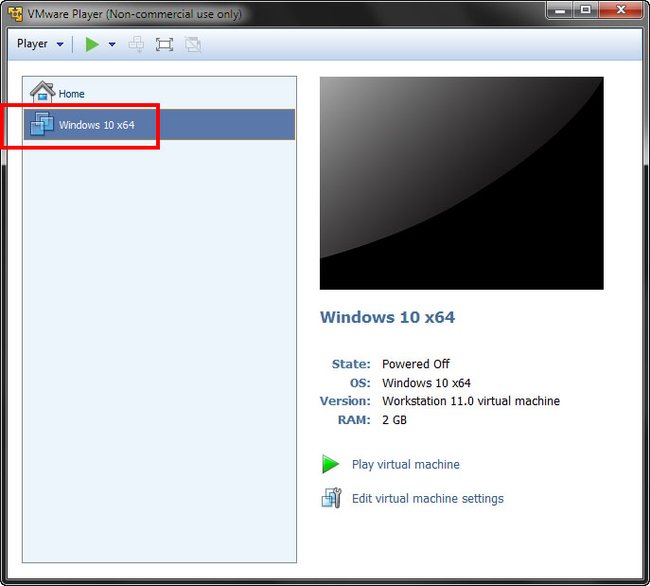Viewport: 650px width, 586px height.
Task: Close the VMware Player window
Action: pyautogui.click(x=620, y=10)
